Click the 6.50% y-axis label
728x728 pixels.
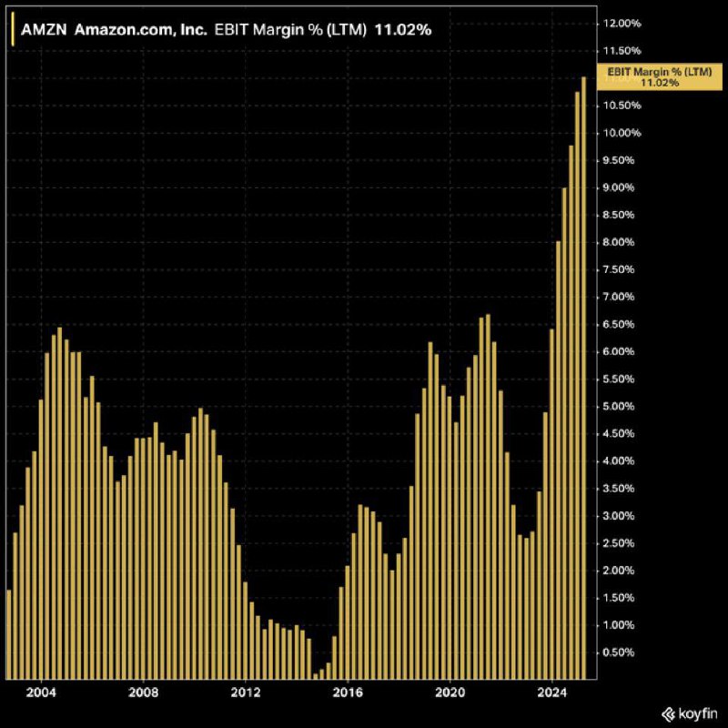[619, 324]
